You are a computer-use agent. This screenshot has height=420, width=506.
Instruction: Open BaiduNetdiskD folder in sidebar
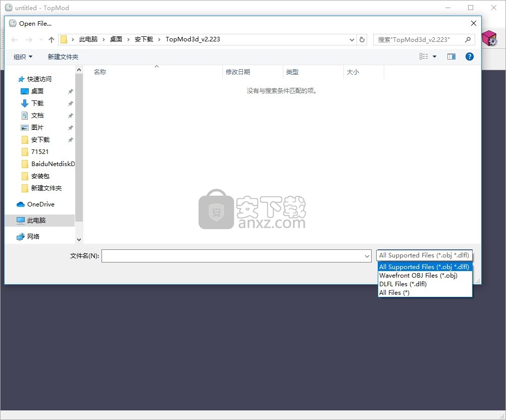tap(53, 164)
